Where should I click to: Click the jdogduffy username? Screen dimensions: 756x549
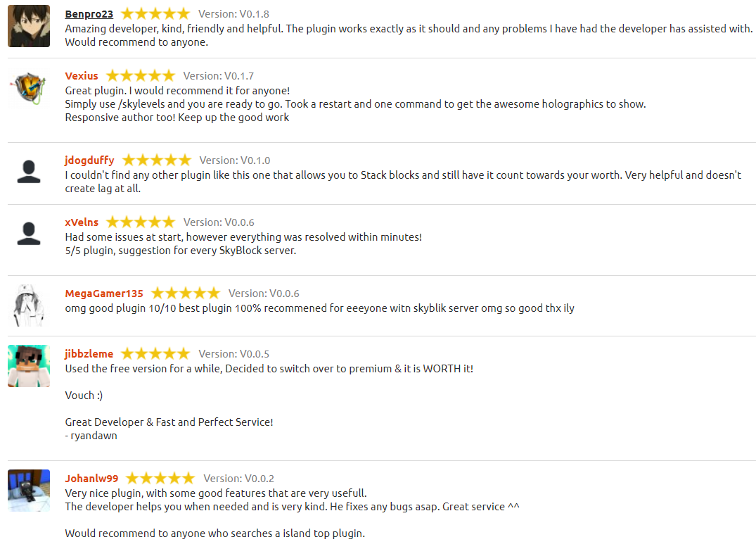pos(89,160)
